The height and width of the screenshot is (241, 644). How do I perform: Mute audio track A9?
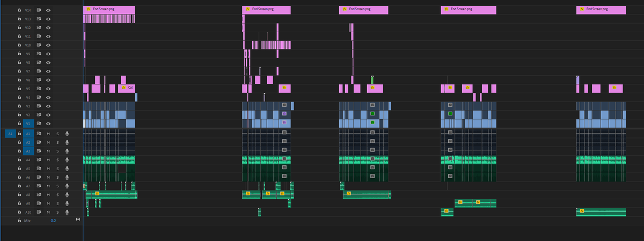[x=48, y=203]
